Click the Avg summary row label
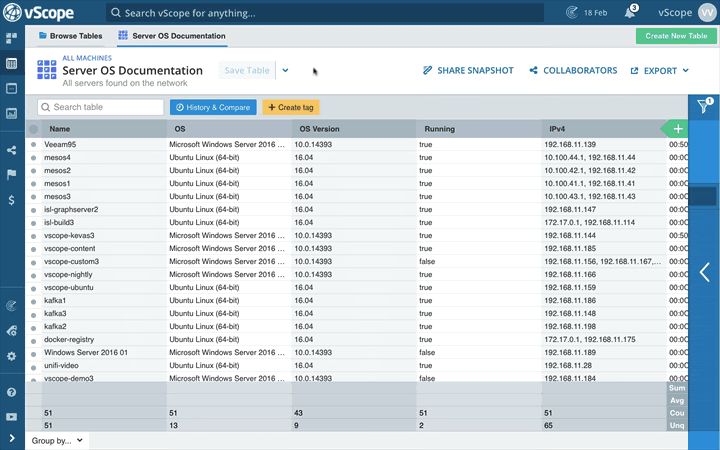The height and width of the screenshot is (450, 720). (677, 400)
